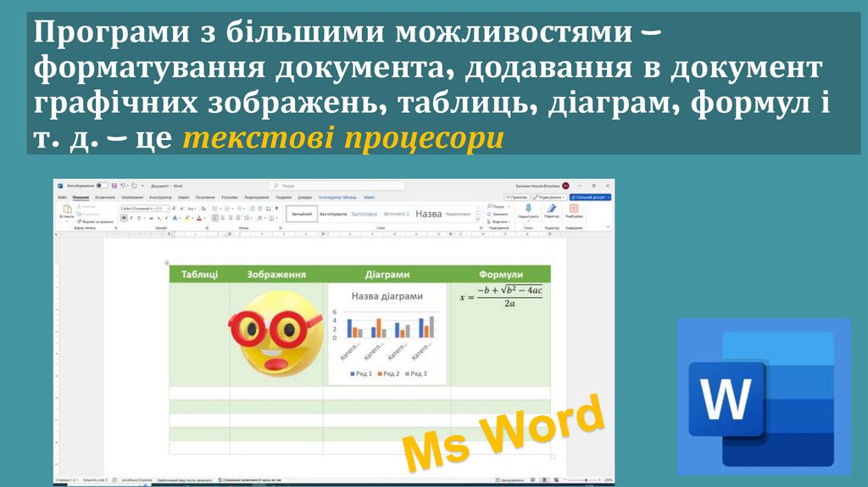Viewport: 868px width, 487px height.
Task: Open the Редагування editing mode dropdown
Action: coord(549,197)
